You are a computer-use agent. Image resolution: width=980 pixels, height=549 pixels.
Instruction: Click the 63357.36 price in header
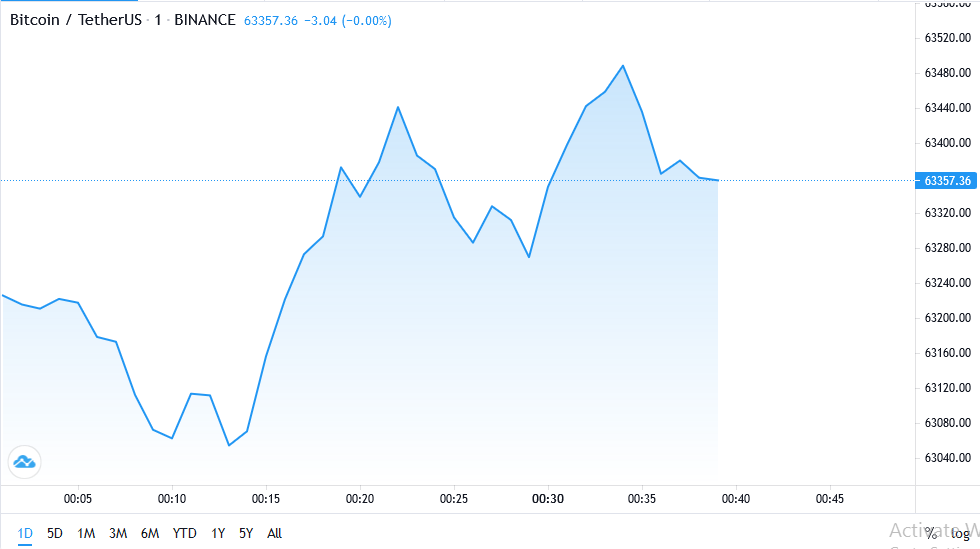271,20
